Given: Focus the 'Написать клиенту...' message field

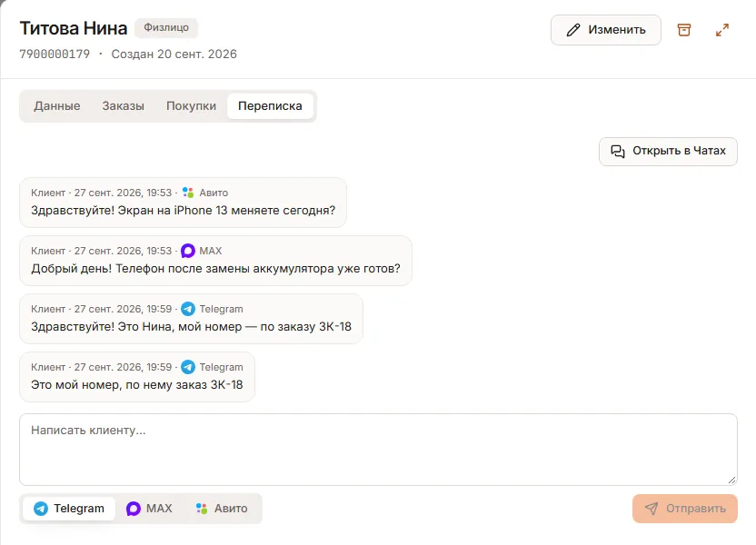Looking at the screenshot, I should tap(378, 449).
